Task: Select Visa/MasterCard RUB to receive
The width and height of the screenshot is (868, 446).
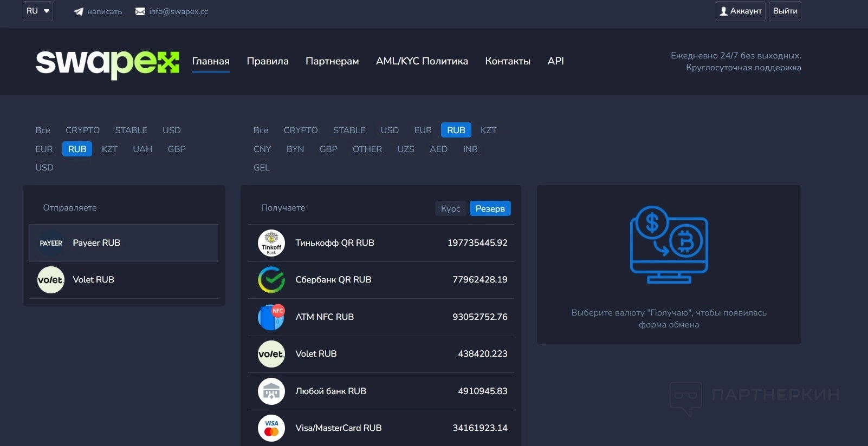Action: [x=381, y=428]
